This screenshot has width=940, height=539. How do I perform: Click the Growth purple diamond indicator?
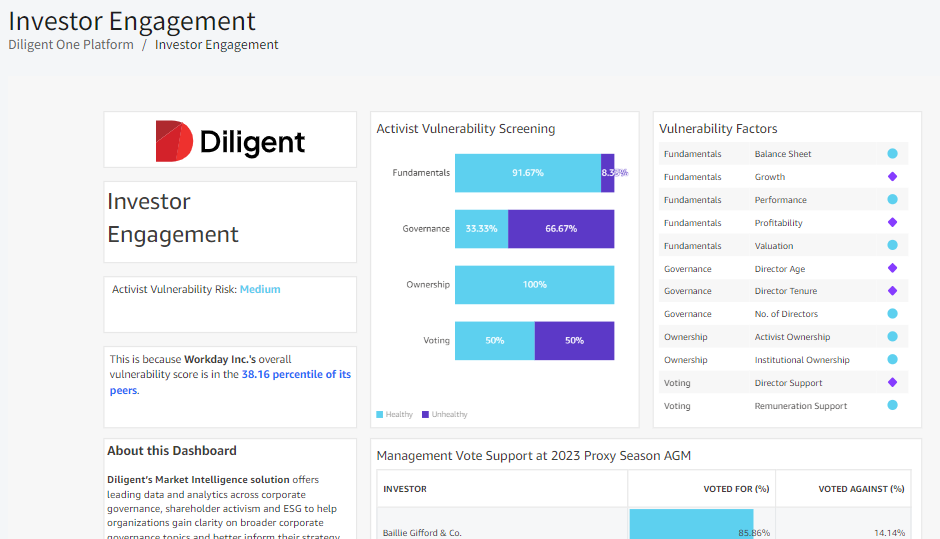click(892, 177)
